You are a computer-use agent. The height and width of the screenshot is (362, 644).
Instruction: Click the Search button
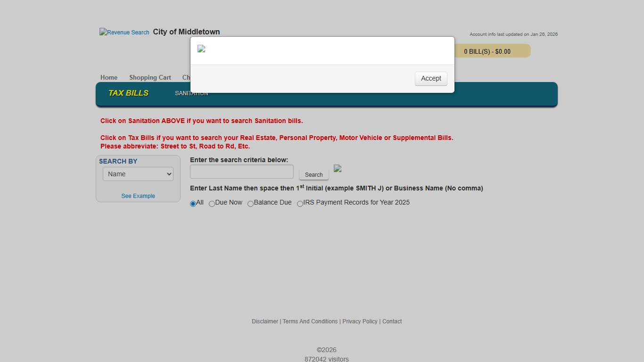click(x=314, y=174)
